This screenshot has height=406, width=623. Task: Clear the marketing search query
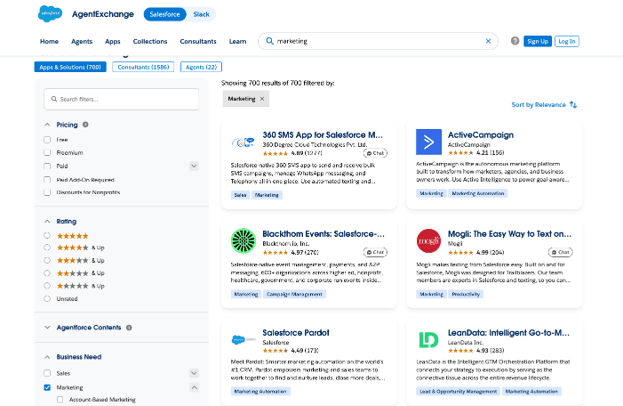pyautogui.click(x=488, y=41)
